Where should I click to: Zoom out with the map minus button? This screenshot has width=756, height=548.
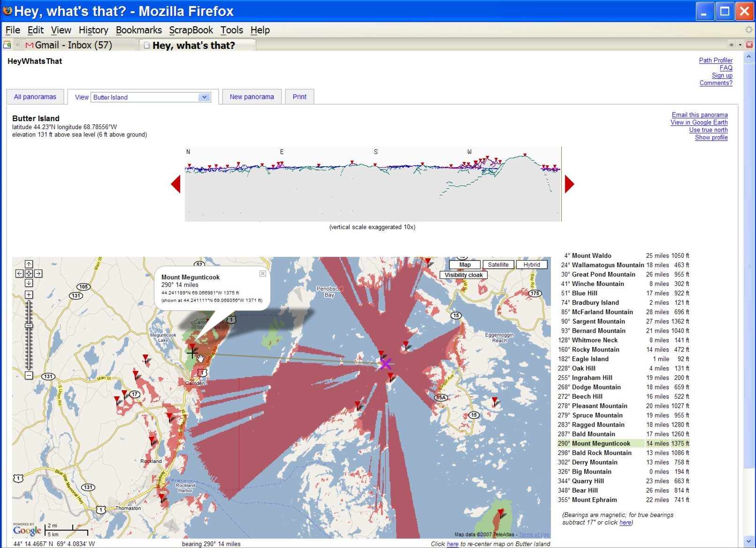[29, 375]
